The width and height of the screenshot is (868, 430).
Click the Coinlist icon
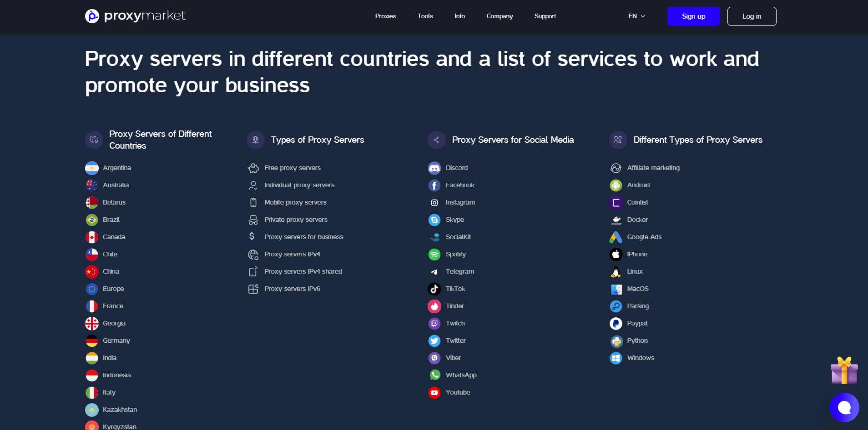[616, 203]
